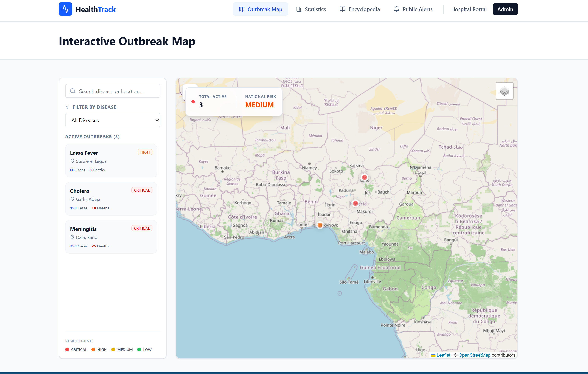Click into the search disease or location field

(113, 91)
